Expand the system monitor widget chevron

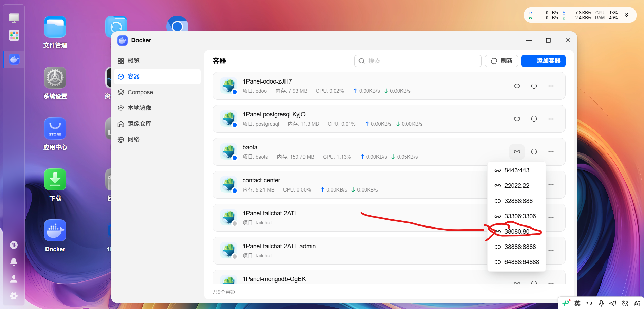point(626,15)
